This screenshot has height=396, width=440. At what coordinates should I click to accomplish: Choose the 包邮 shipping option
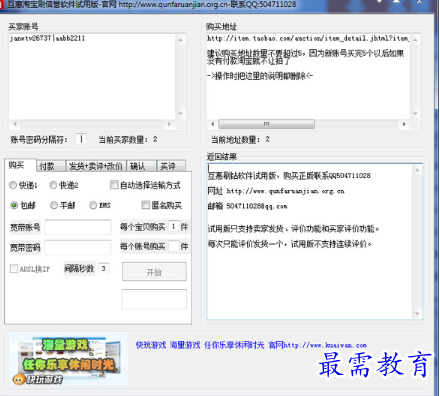[14, 205]
